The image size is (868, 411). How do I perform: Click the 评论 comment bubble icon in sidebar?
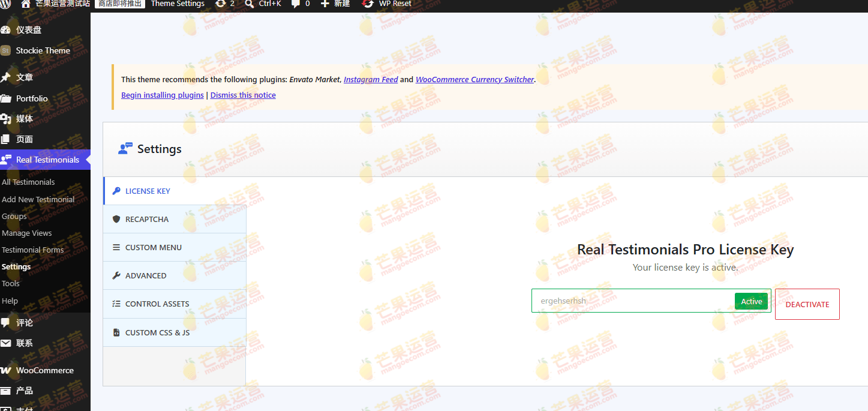point(5,323)
